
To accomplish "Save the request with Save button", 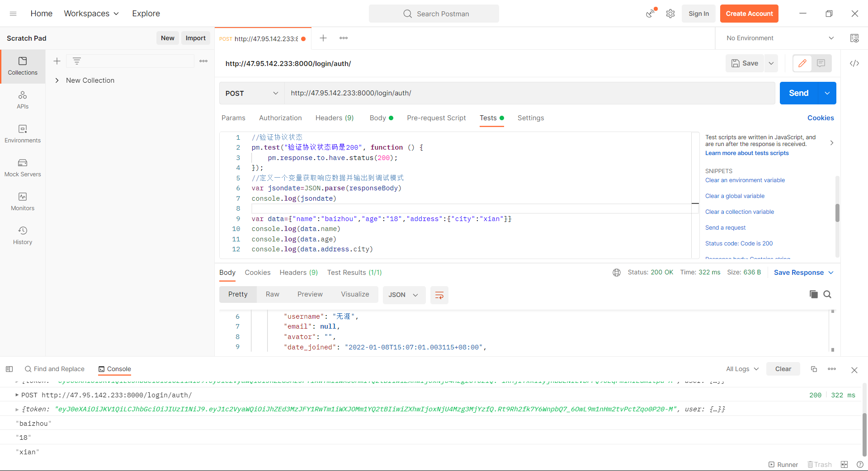I will (x=745, y=63).
